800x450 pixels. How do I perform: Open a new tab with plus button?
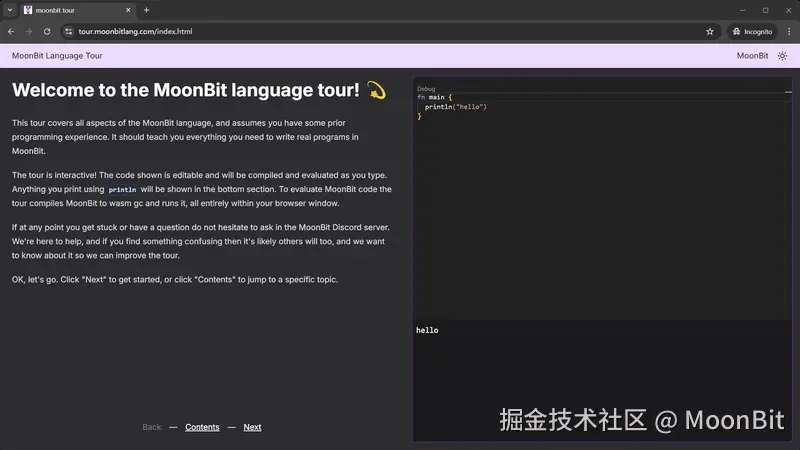[146, 10]
